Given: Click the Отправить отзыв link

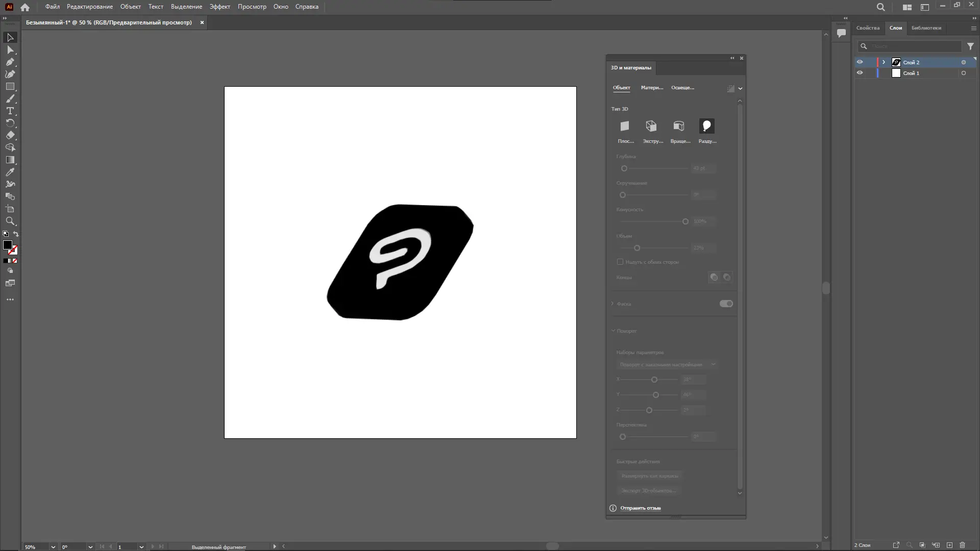Looking at the screenshot, I should pyautogui.click(x=640, y=508).
